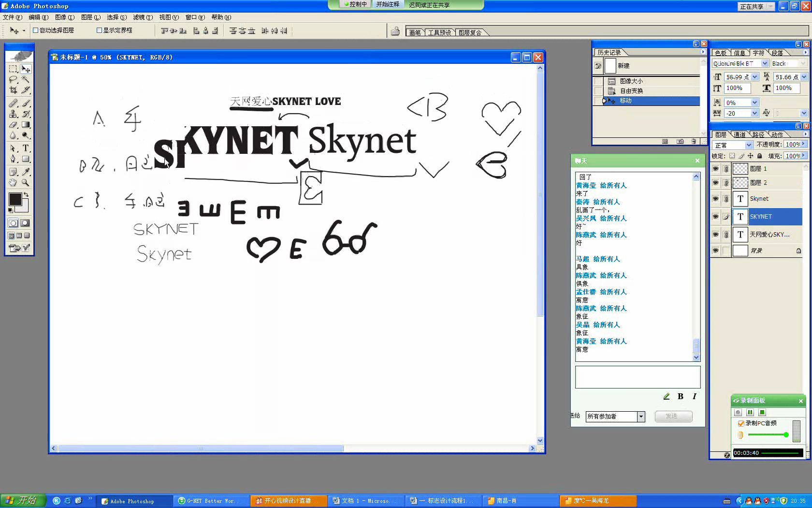
Task: Open the font family dropdown
Action: click(765, 63)
